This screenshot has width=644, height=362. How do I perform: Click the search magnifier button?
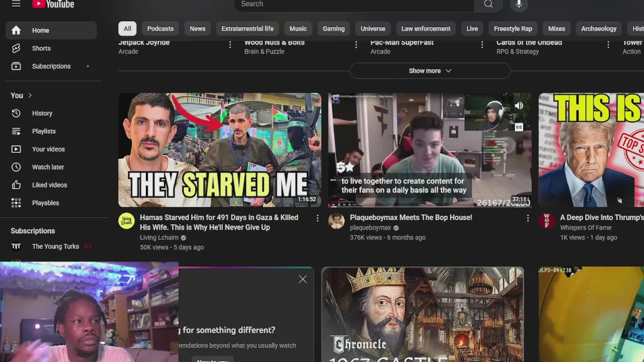click(x=489, y=4)
